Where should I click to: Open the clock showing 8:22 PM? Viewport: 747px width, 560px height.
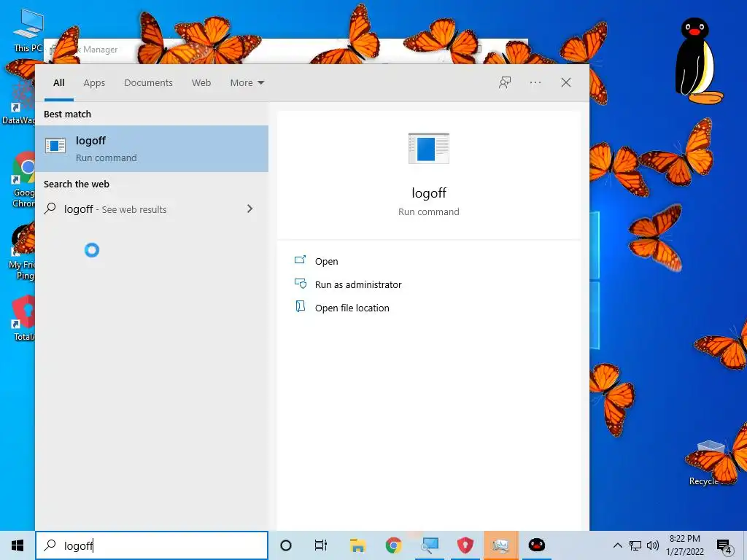tap(684, 545)
